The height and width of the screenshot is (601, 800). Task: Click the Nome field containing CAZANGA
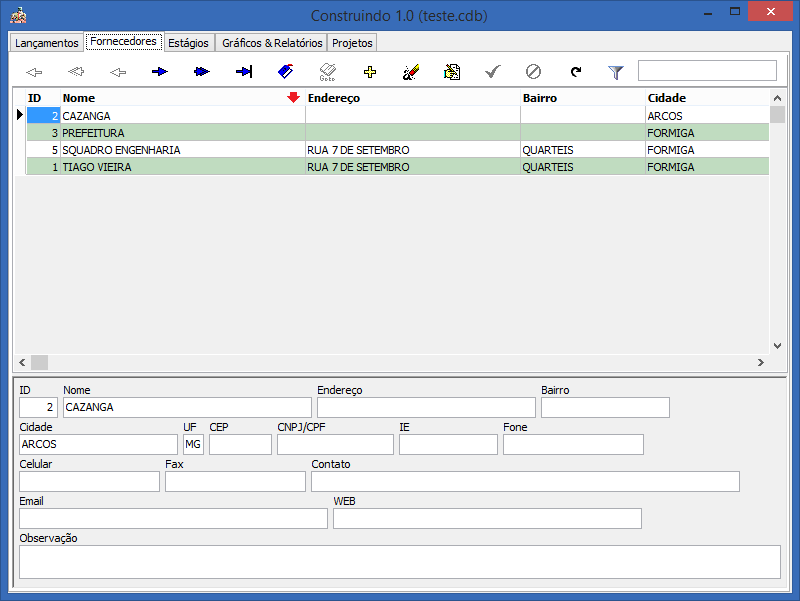click(x=187, y=407)
